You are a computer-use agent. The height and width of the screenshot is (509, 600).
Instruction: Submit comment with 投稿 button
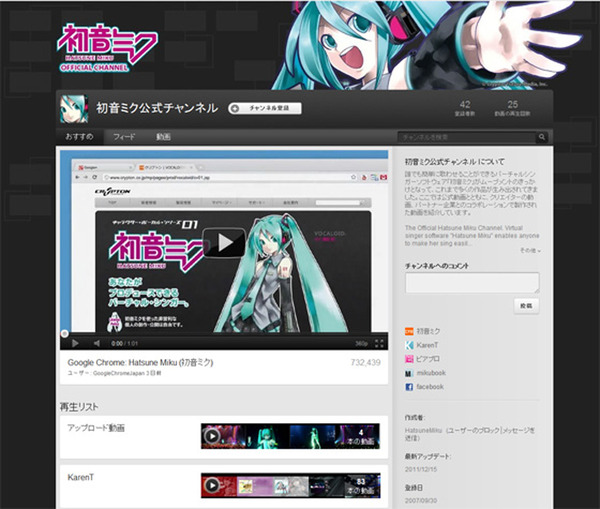click(527, 306)
